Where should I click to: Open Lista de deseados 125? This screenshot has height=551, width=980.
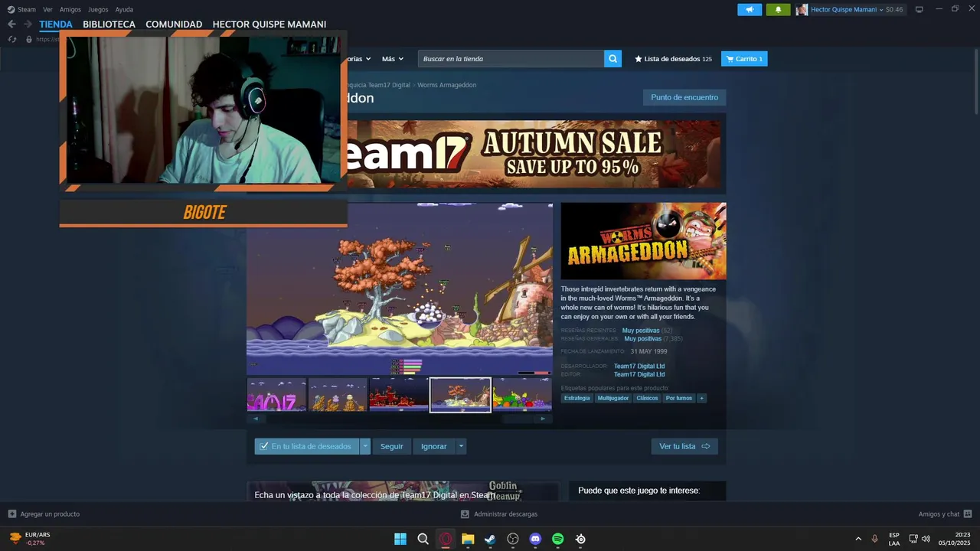[x=673, y=59]
